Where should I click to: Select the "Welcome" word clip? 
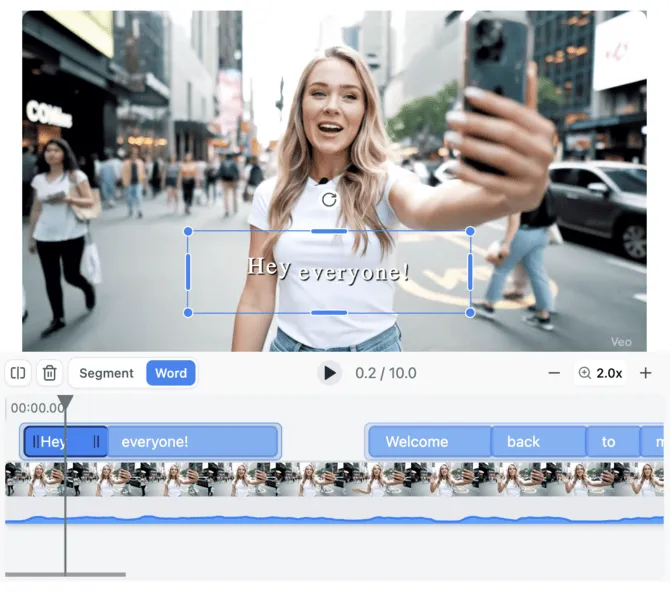pos(429,441)
